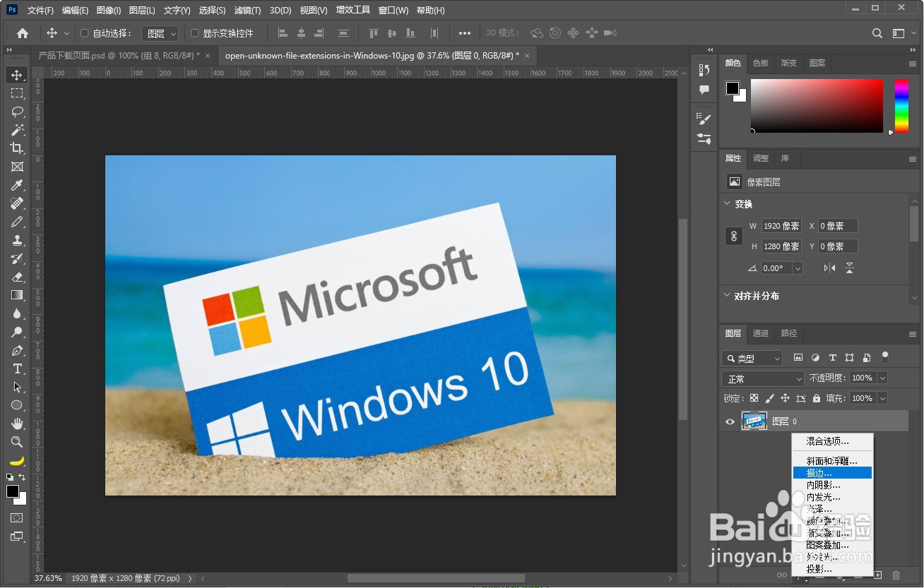
Task: Open the History panel icon in collapsed dock
Action: tap(704, 70)
